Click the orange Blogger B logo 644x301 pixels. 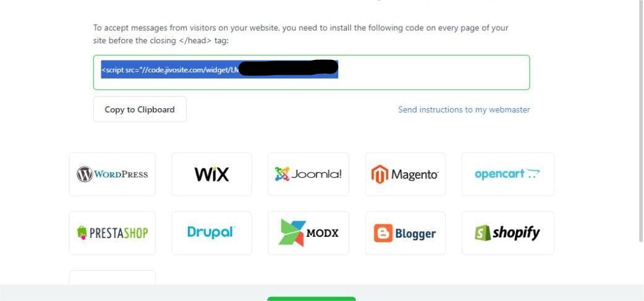coord(383,233)
